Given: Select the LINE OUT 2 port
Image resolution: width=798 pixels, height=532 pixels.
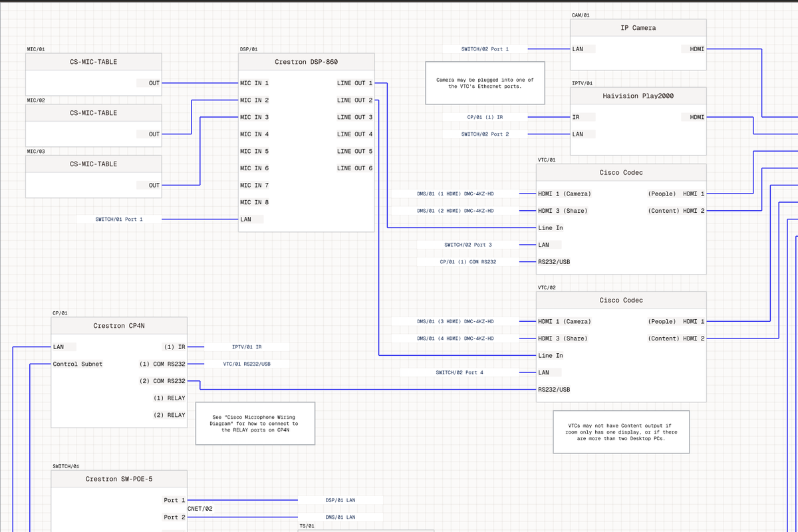Looking at the screenshot, I should point(355,100).
